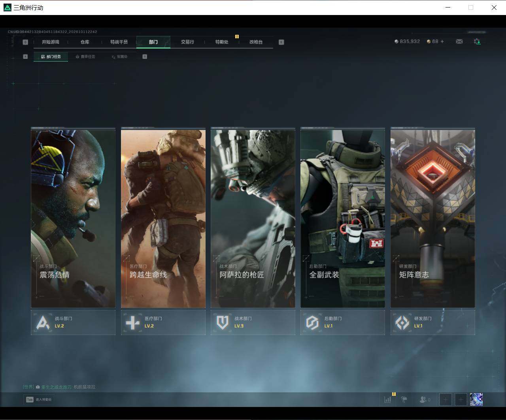Image resolution: width=506 pixels, height=420 pixels.
Task: Click the gold coin 68 balance
Action: pos(432,41)
